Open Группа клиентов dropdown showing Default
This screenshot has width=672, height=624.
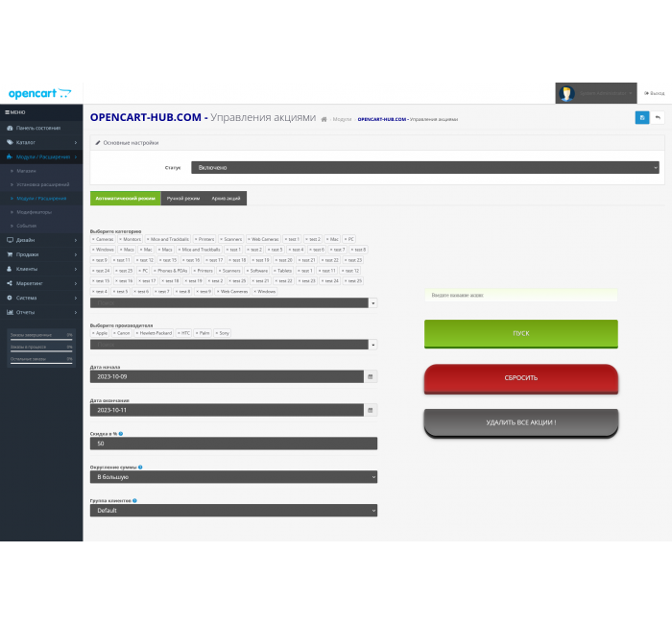233,511
